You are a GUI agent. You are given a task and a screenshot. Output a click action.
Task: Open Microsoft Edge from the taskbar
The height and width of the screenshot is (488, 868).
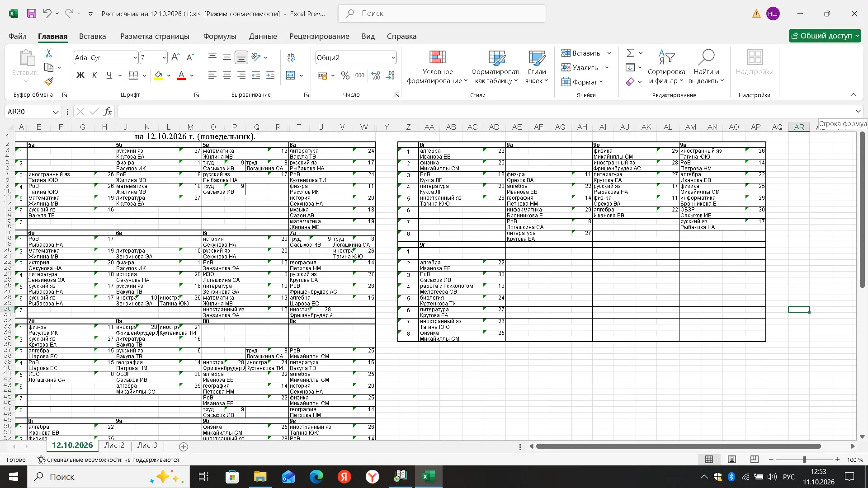coord(316,477)
